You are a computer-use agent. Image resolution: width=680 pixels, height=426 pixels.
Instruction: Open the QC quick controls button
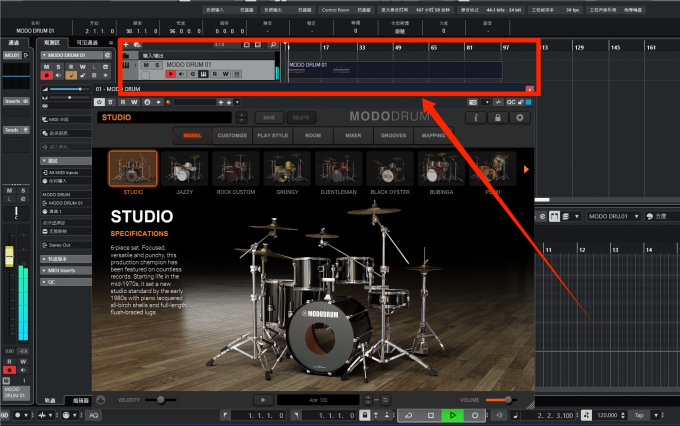coord(511,102)
